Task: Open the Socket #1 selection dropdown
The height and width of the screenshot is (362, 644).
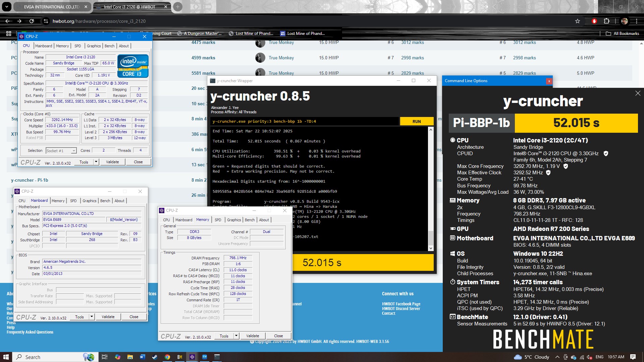Action: [61, 151]
